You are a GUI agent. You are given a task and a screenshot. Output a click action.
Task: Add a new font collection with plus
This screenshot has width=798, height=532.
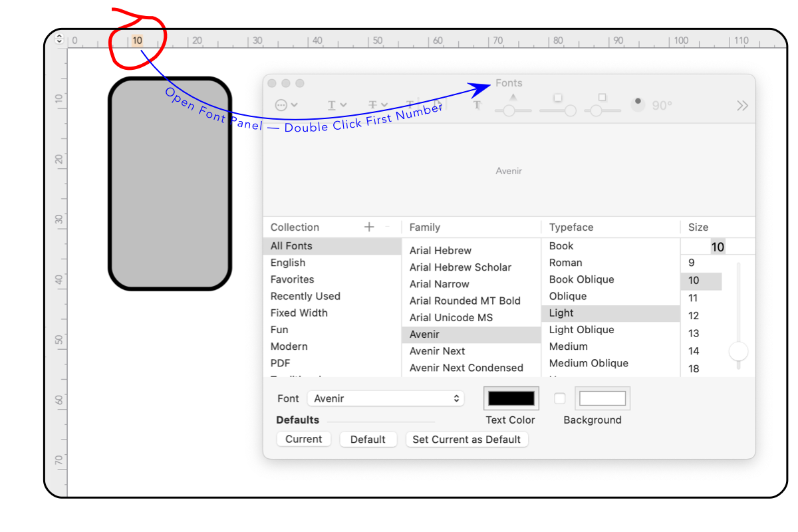pyautogui.click(x=369, y=227)
